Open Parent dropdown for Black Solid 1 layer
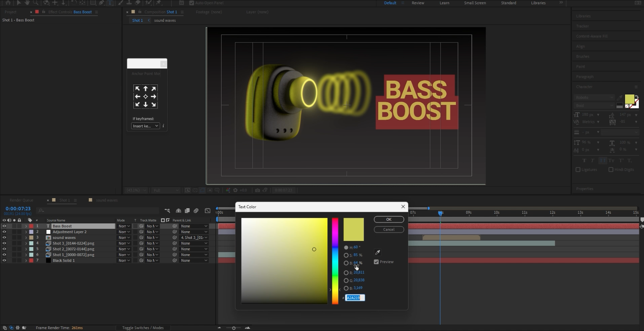 194,260
